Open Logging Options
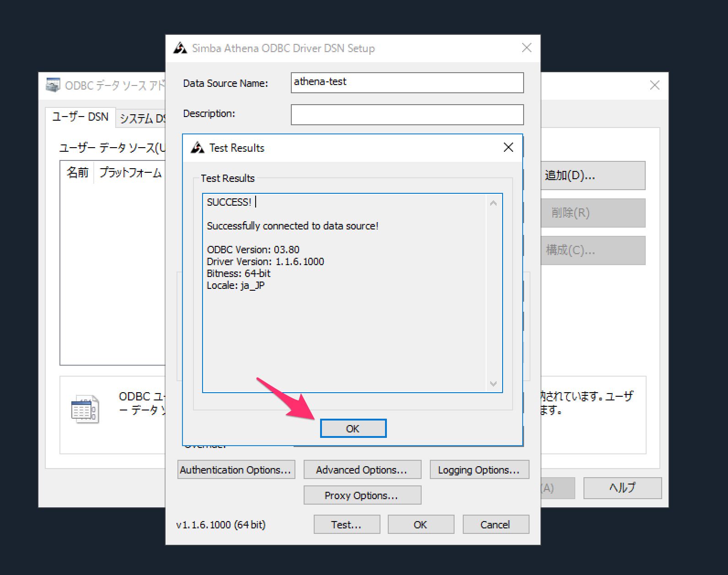Screen dimensions: 728x575 [x=479, y=469]
